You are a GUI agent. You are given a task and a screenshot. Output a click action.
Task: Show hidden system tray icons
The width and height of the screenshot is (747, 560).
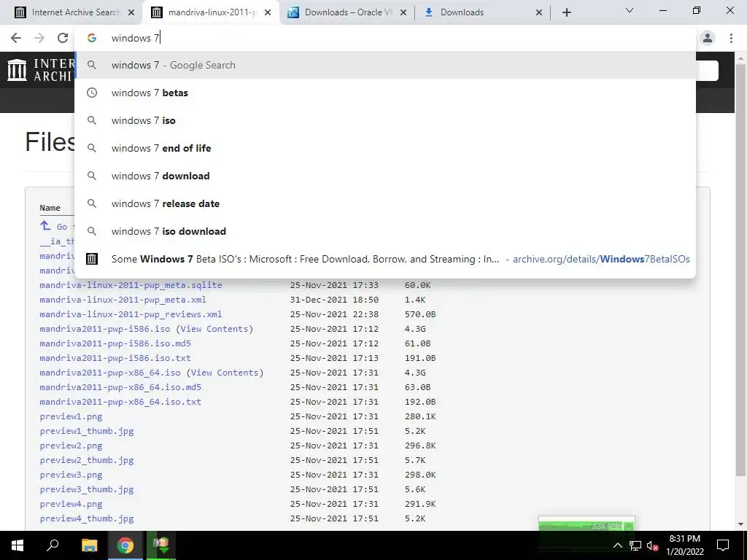tap(617, 545)
